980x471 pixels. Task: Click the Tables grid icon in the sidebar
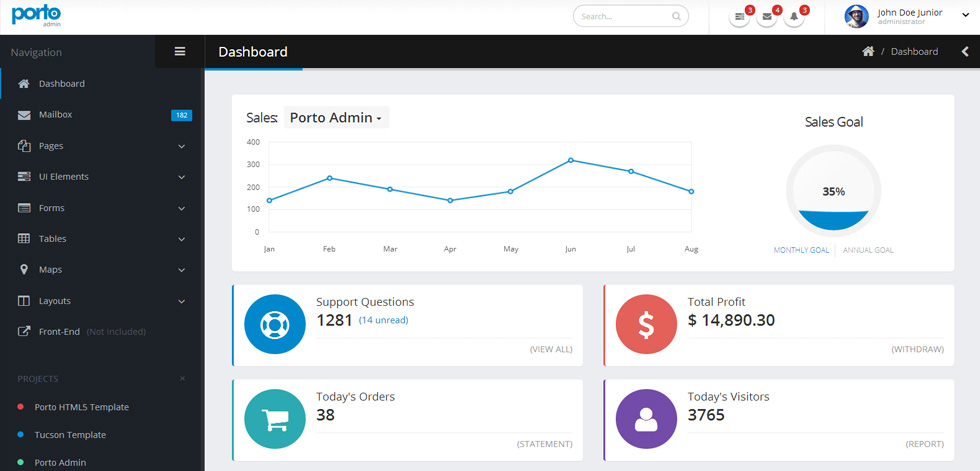point(24,239)
